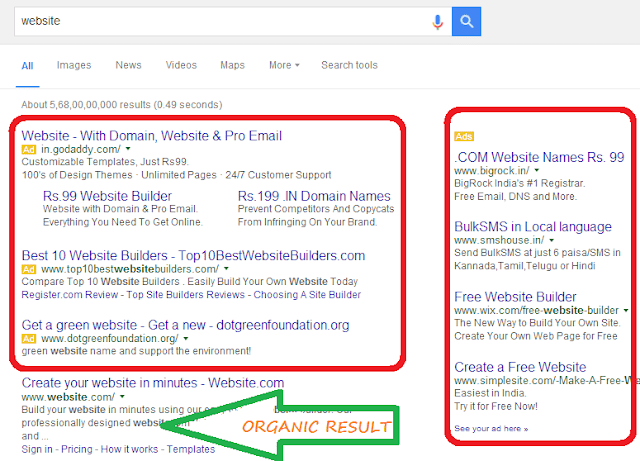This screenshot has width=640, height=461.
Task: Open the 'Register.com Review' link
Action: (x=69, y=295)
